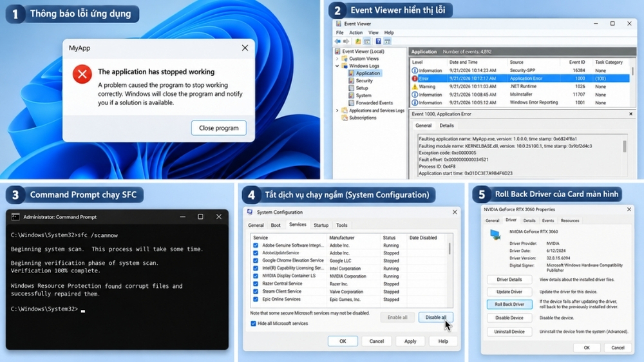Click the Command Prompt title bar icon
Viewport: 644px width, 362px height.
click(15, 216)
